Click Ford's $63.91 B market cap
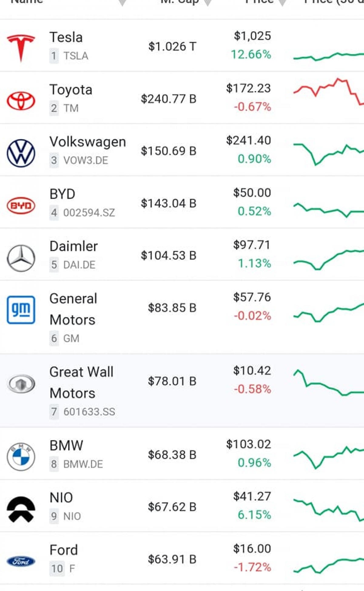This screenshot has width=364, height=591. 172,559
